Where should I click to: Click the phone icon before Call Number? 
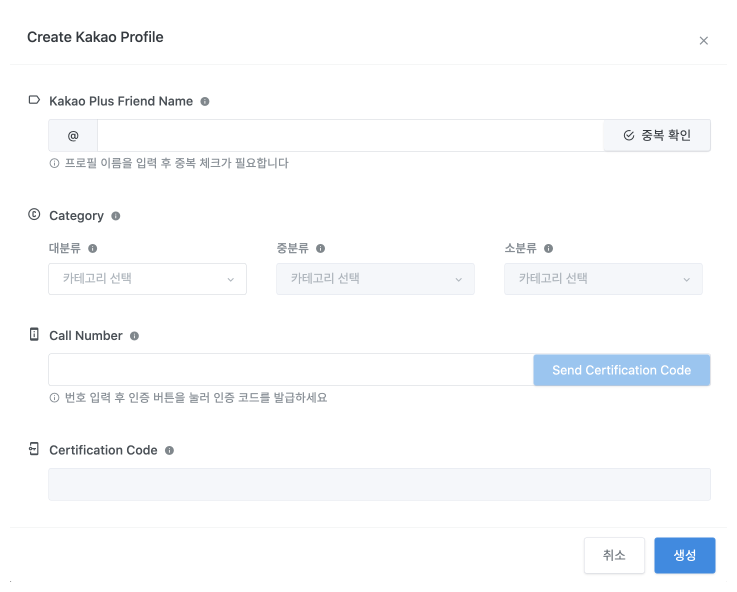click(34, 334)
